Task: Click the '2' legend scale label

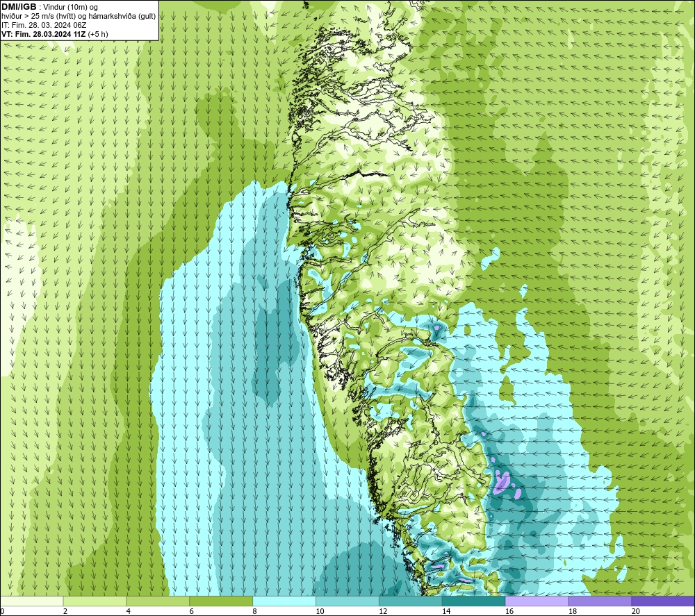Action: (65, 611)
